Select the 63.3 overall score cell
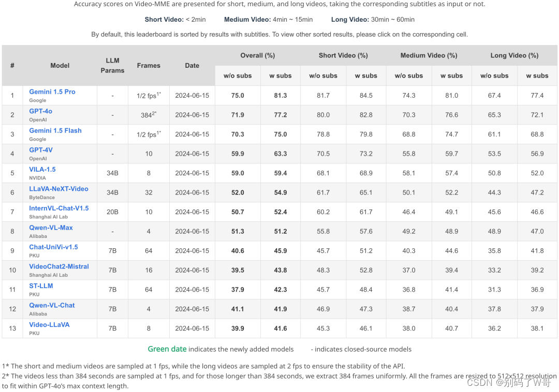The width and height of the screenshot is (559, 392). click(281, 154)
